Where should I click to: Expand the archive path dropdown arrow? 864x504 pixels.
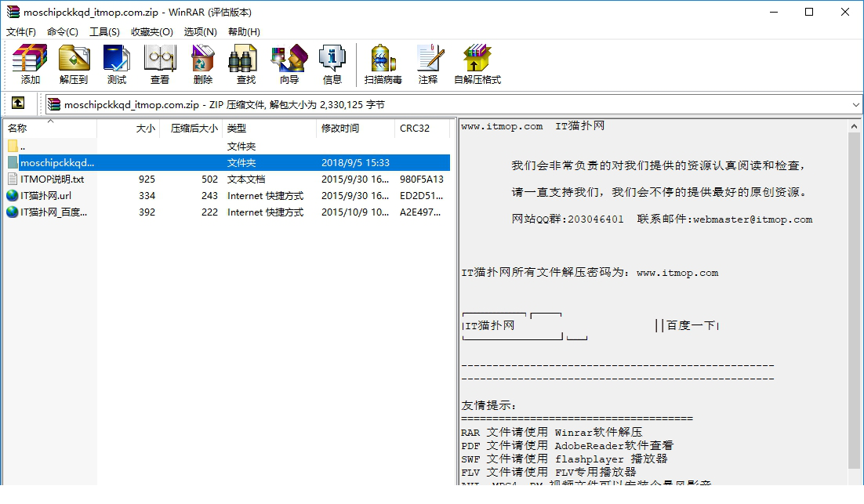pos(855,105)
